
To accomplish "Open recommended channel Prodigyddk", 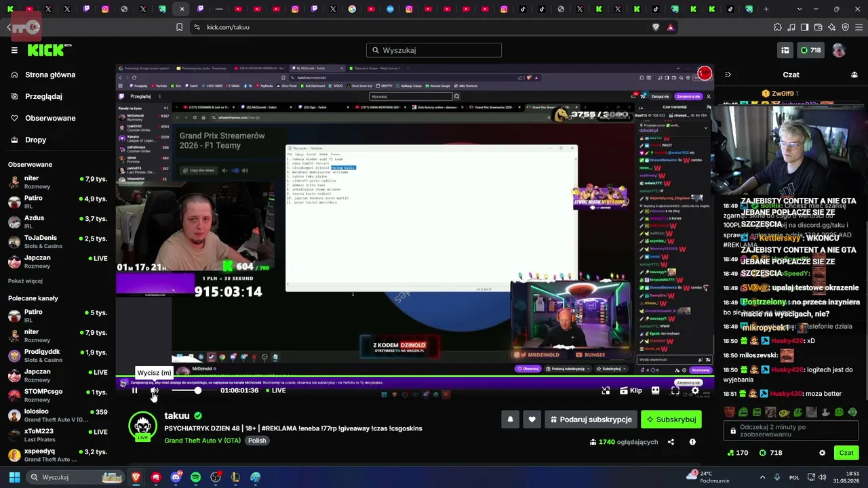I will click(x=58, y=355).
